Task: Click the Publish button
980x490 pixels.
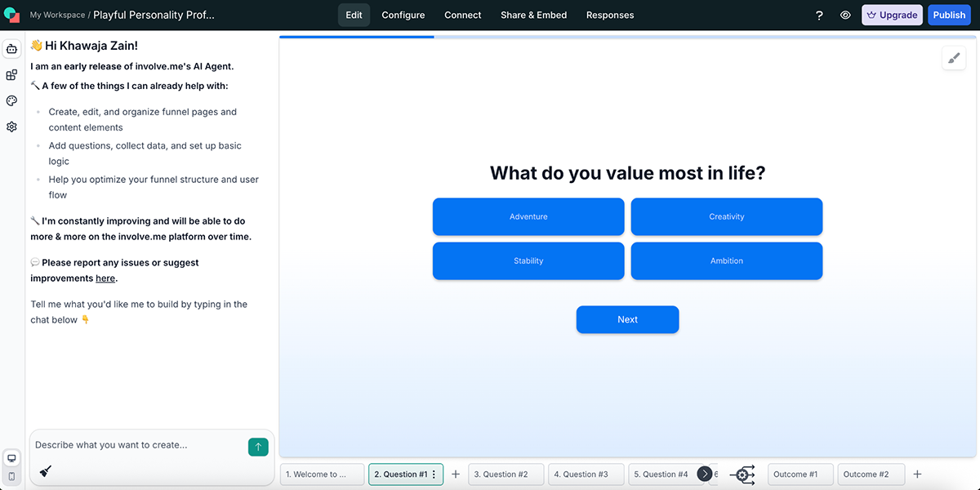Action: (x=948, y=15)
